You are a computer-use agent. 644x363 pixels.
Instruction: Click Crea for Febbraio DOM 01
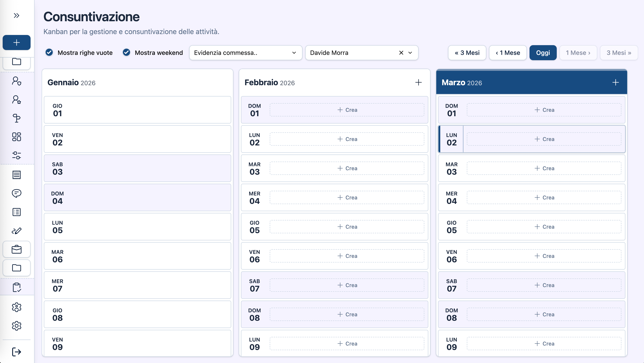pos(347,110)
